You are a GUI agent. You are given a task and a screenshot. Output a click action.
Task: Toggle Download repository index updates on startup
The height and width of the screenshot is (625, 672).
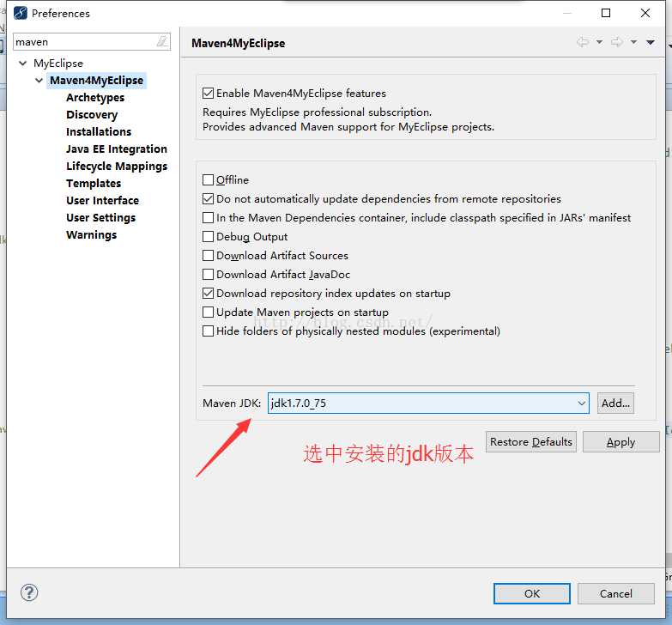208,294
